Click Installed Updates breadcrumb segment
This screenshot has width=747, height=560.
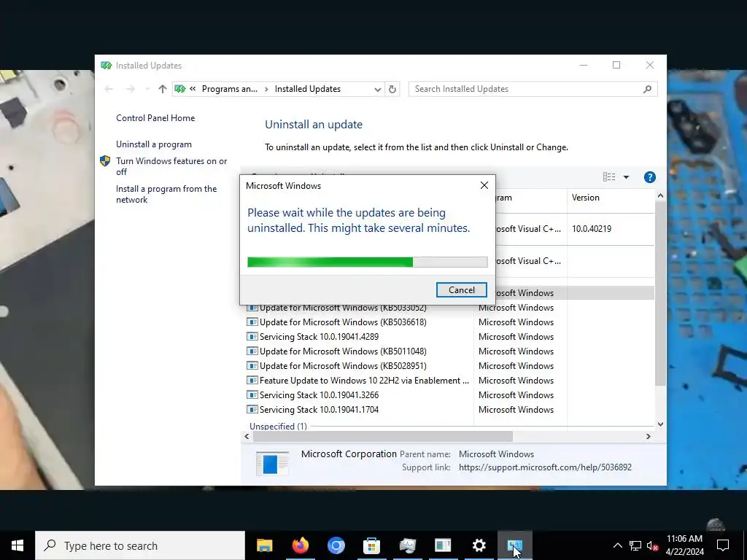tap(308, 89)
